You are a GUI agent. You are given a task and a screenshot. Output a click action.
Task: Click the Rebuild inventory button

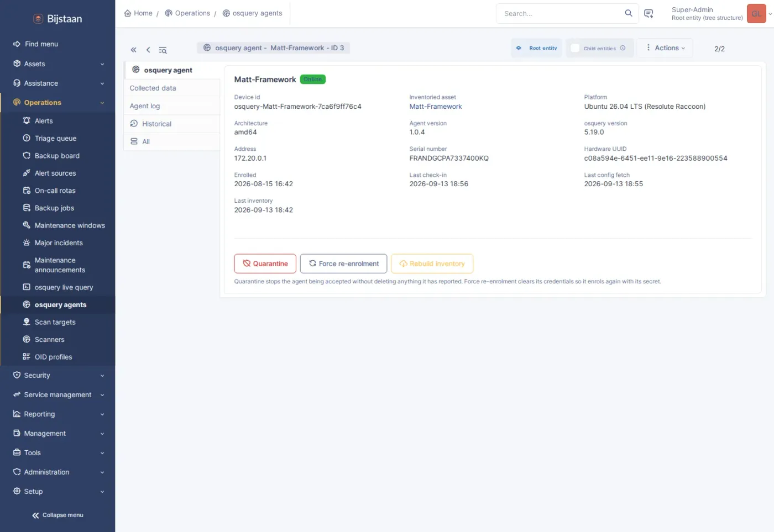coord(432,264)
